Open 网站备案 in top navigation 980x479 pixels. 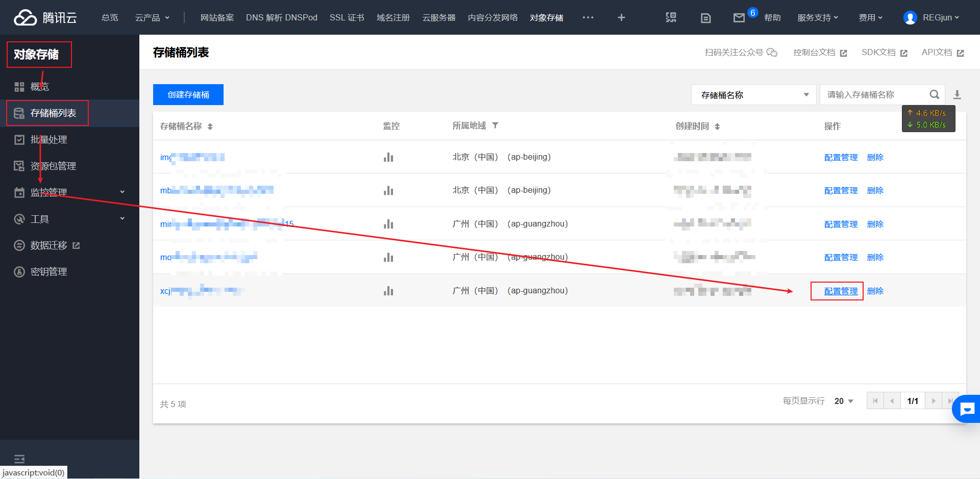(217, 17)
